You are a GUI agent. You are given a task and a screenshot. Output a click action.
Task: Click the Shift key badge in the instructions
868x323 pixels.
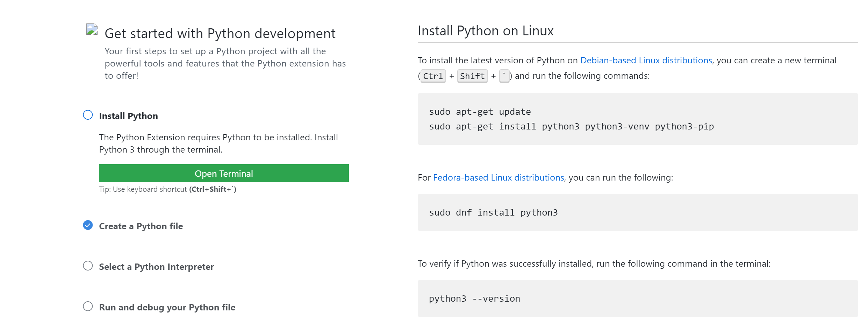tap(472, 76)
